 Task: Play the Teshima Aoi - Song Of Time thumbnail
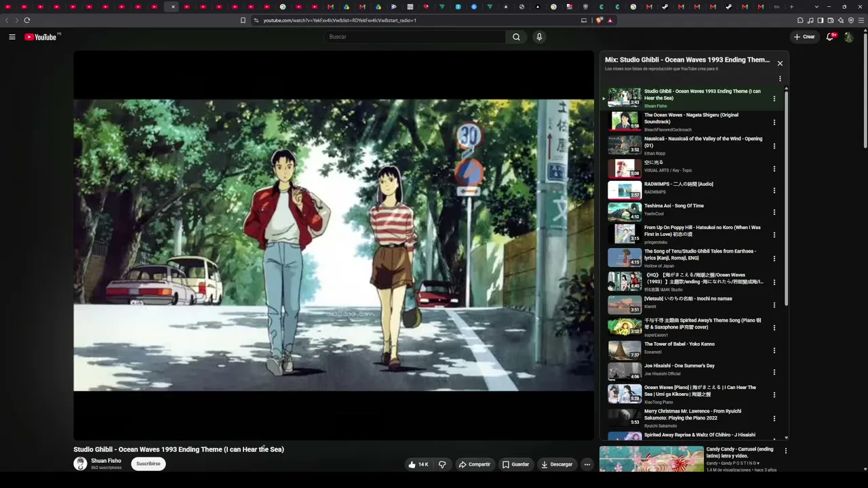(625, 211)
